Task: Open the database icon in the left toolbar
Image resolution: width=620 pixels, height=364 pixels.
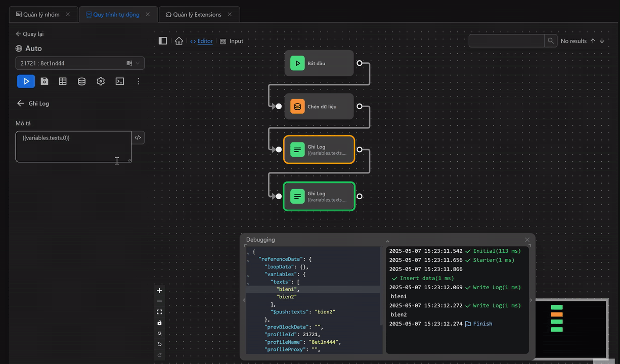Action: [x=81, y=81]
